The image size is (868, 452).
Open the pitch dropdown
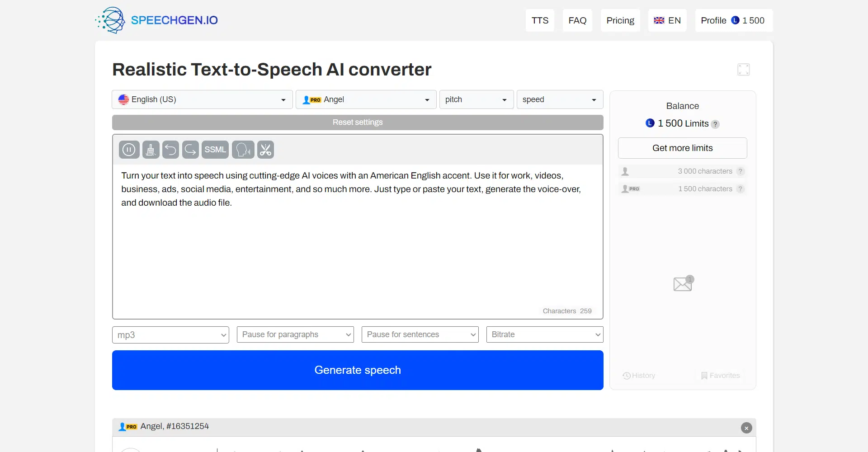click(x=476, y=99)
